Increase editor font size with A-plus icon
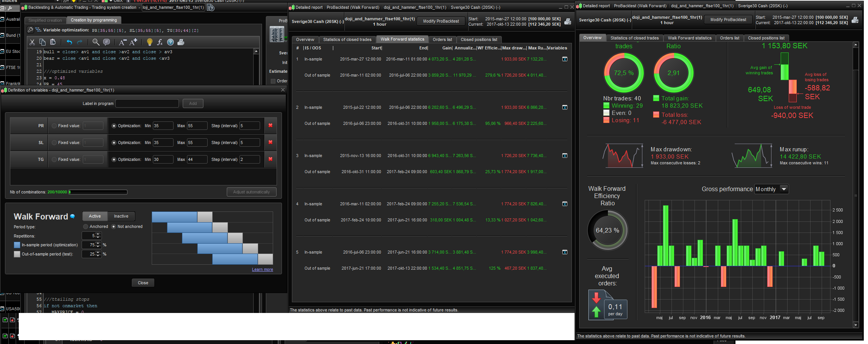Image resolution: width=868 pixels, height=344 pixels. (133, 42)
